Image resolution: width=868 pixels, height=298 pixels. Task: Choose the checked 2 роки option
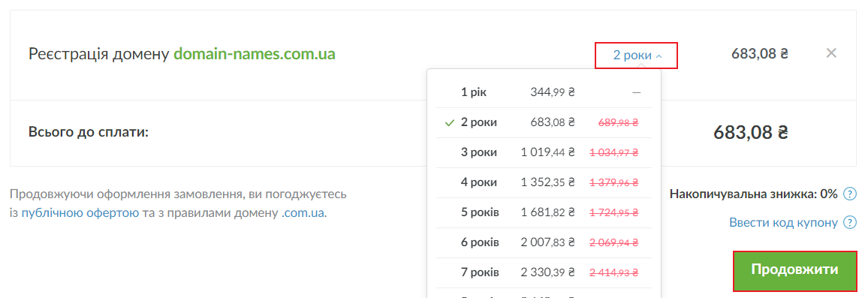coord(544,122)
